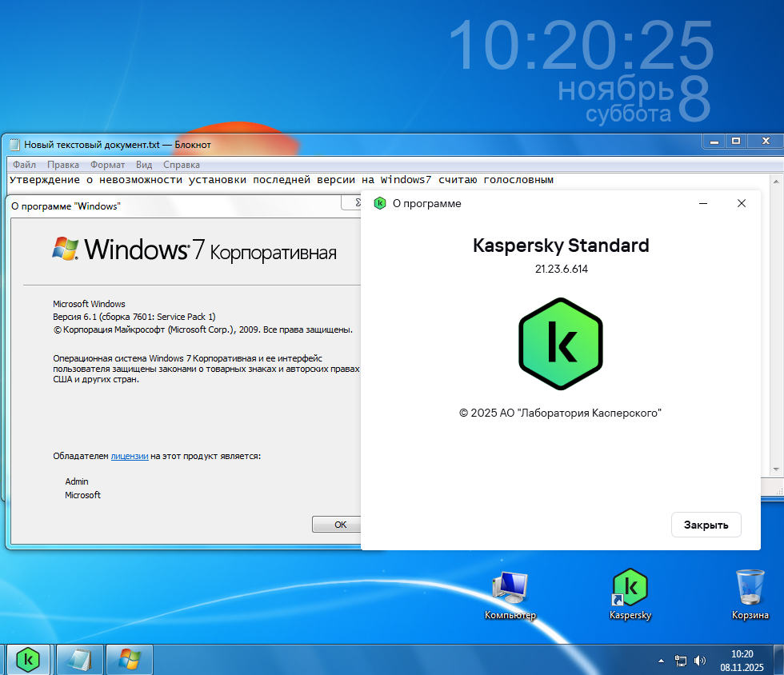The width and height of the screenshot is (784, 675).
Task: Click the Корпорация Майкрософт copyright line
Action: 202,330
